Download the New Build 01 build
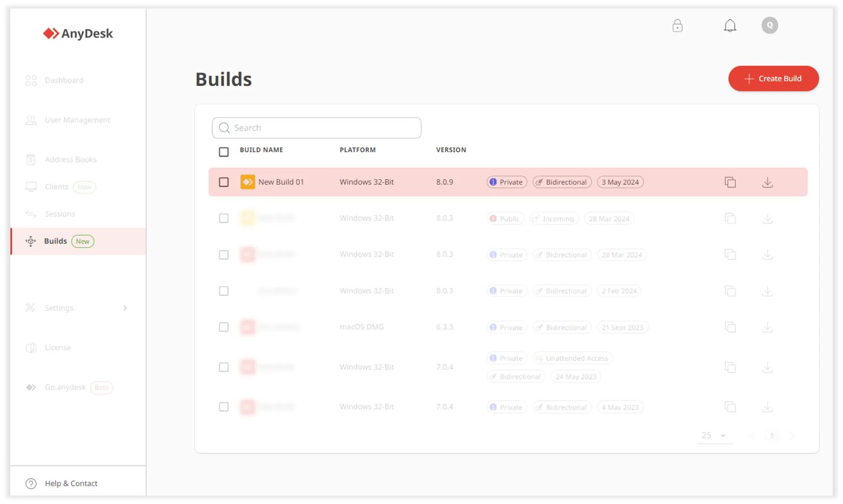 point(767,182)
